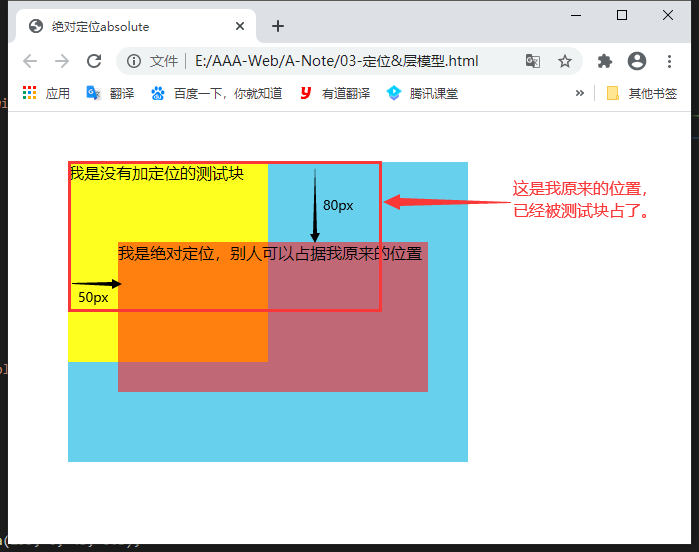Open the Chrome three-dot menu
The height and width of the screenshot is (552, 699).
[x=669, y=61]
